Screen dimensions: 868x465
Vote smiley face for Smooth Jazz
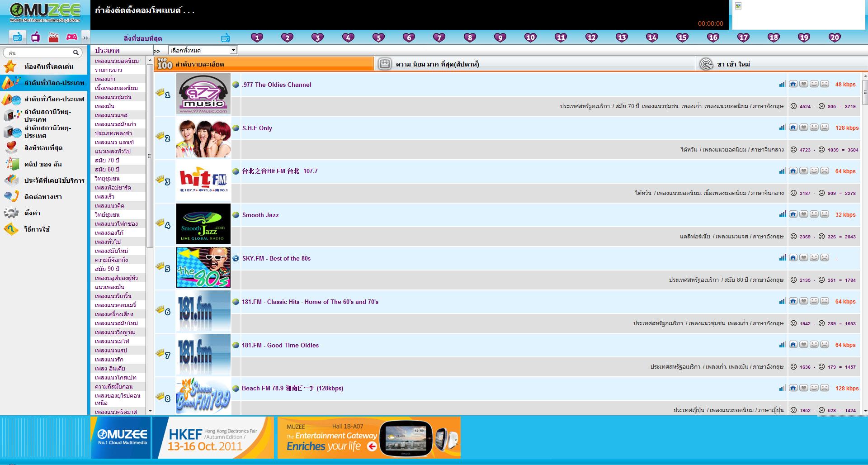click(814, 214)
